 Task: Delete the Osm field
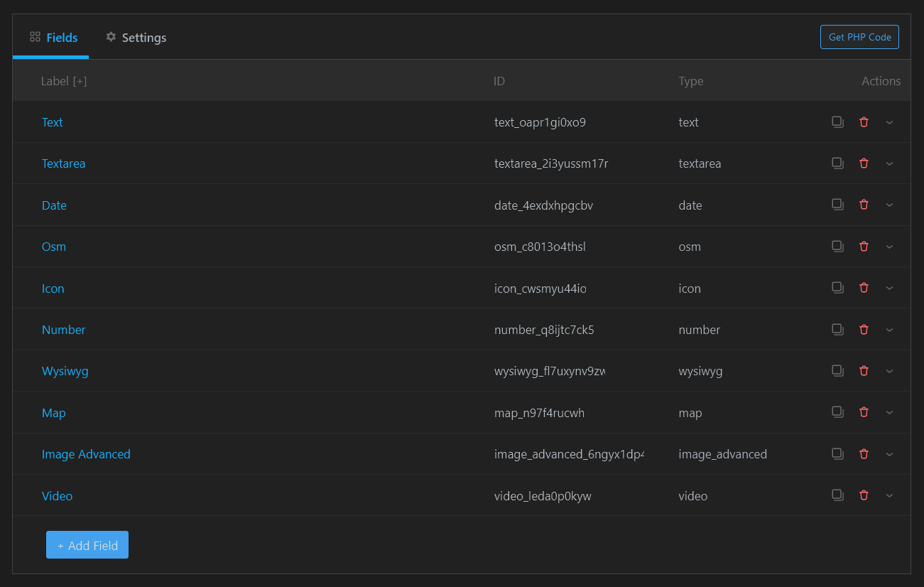pyautogui.click(x=864, y=247)
